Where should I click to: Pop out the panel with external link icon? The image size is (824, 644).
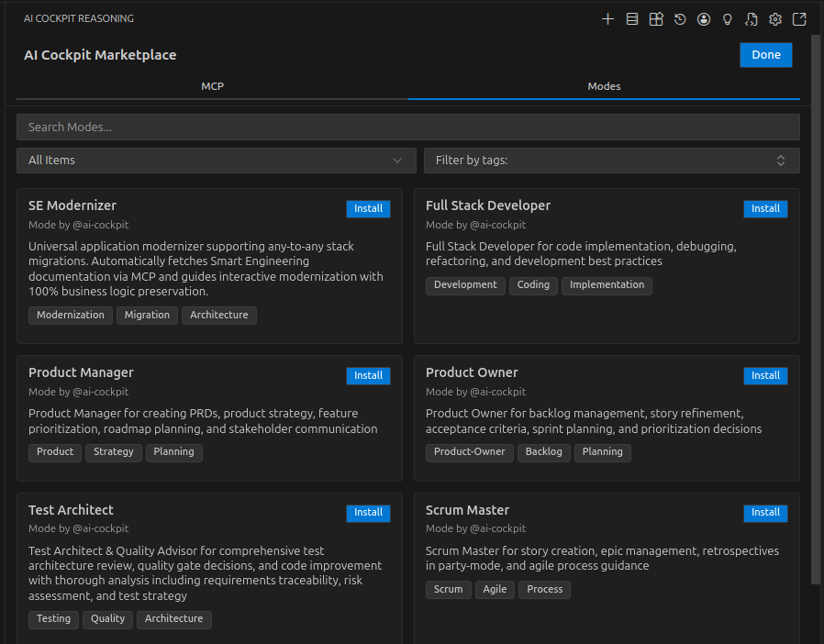tap(798, 18)
